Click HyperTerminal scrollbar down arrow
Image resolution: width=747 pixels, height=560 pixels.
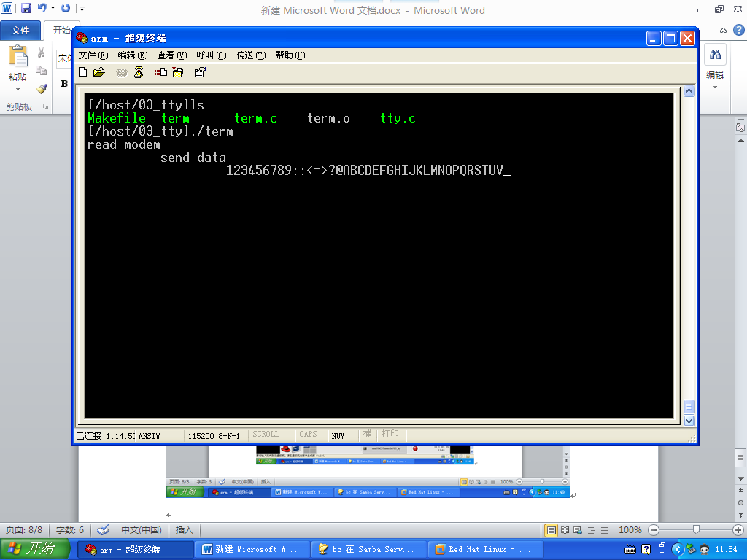point(689,421)
